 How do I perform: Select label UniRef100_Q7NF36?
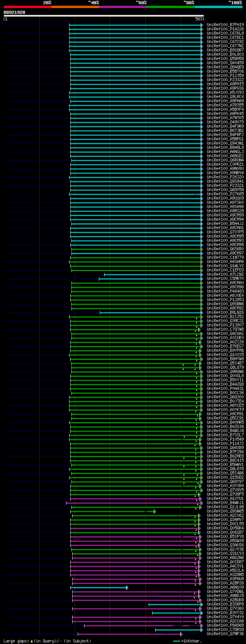coord(225,634)
